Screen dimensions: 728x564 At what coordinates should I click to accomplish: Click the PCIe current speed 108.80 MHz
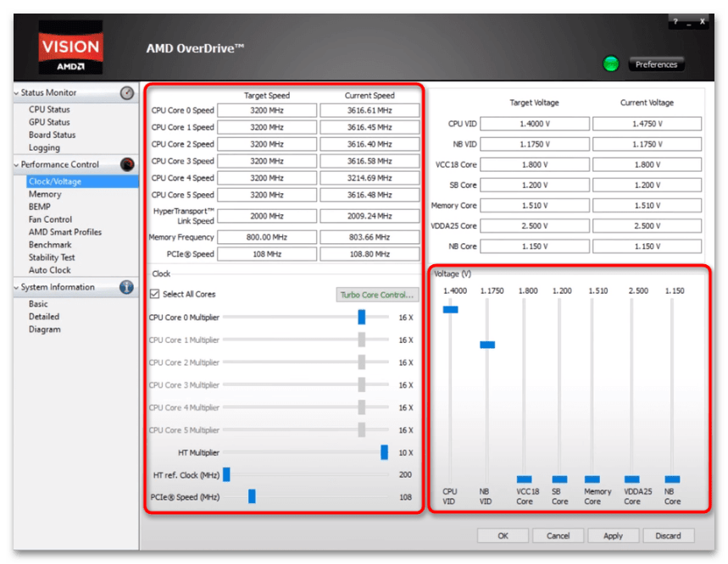pos(370,254)
